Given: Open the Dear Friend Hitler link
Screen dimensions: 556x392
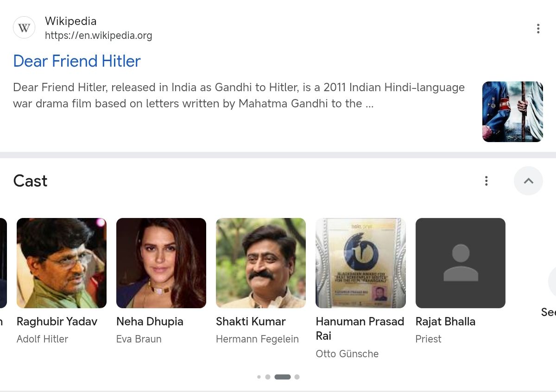Looking at the screenshot, I should tap(77, 61).
